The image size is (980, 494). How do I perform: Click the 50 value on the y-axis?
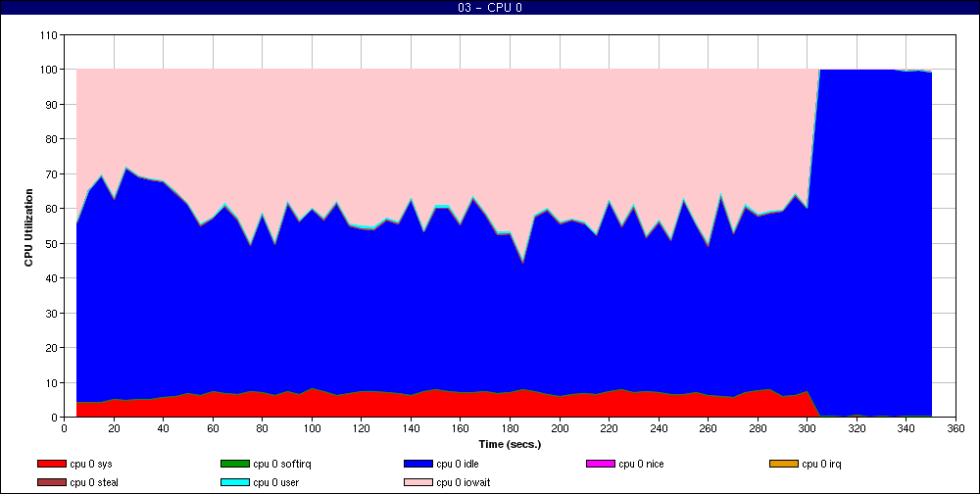click(x=51, y=243)
